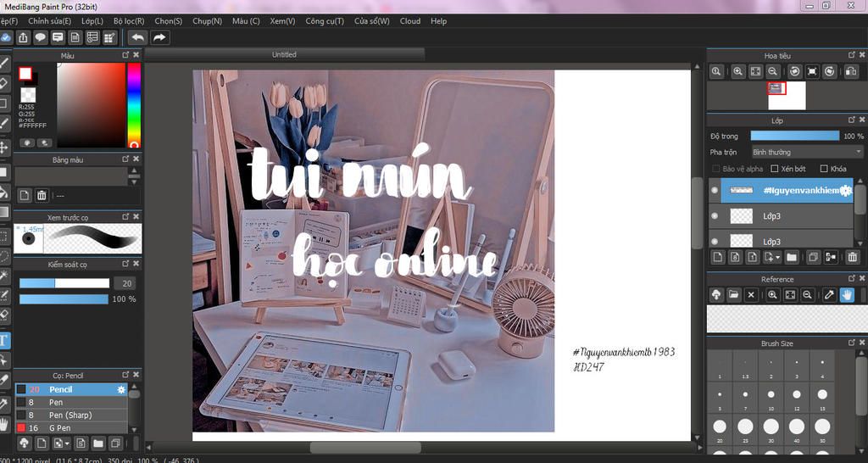The height and width of the screenshot is (463, 868).
Task: Clear reference image with X icon
Action: click(x=751, y=294)
